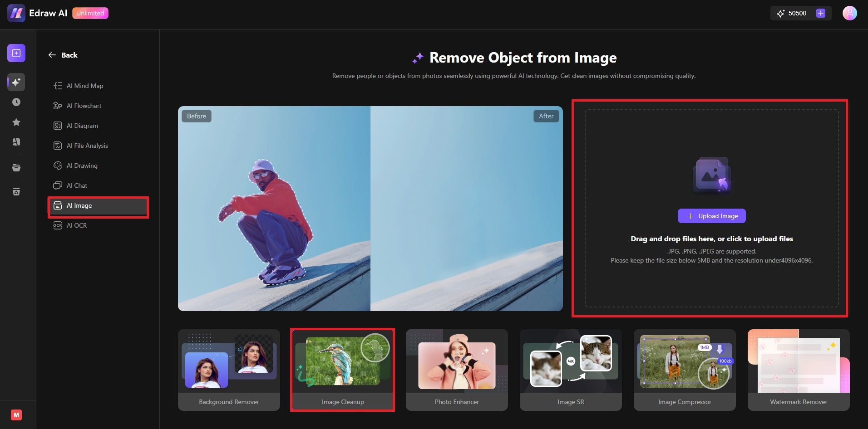Click the purple plus icon to add credits

point(820,13)
